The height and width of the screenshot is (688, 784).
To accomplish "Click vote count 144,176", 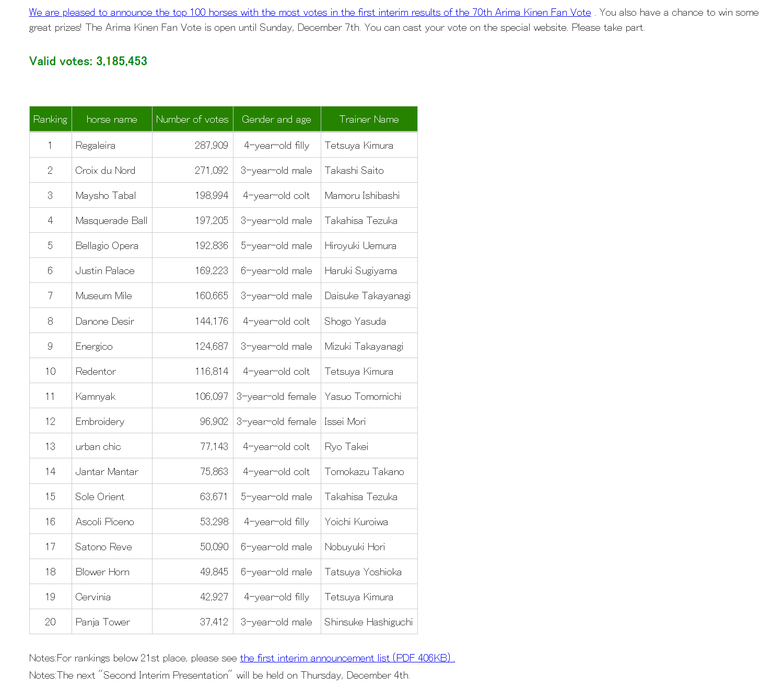I will pos(212,321).
